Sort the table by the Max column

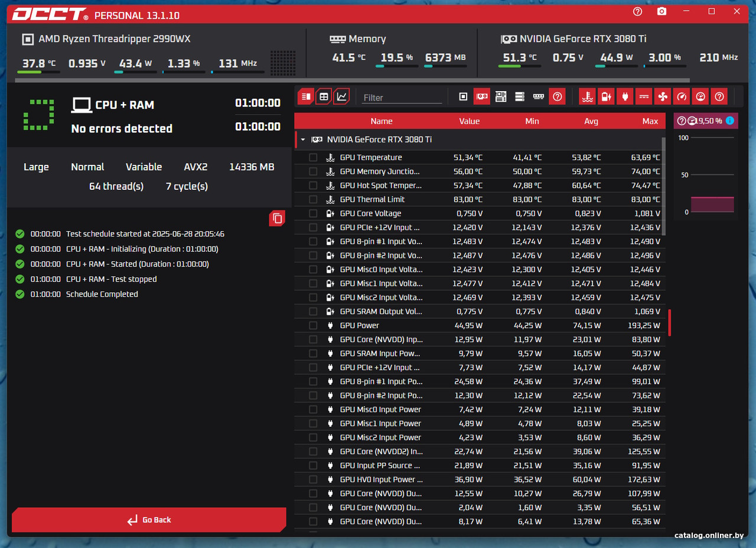(x=650, y=121)
